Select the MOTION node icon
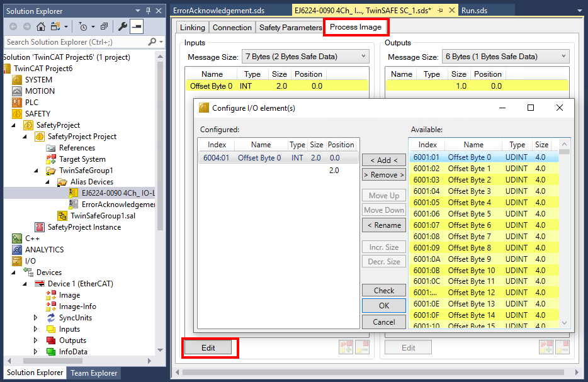This screenshot has width=588, height=382. pos(17,91)
